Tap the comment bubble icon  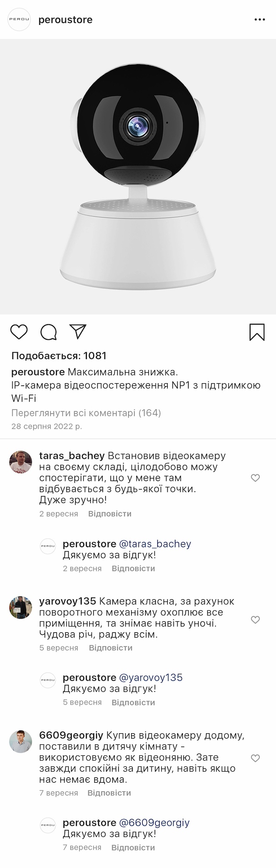[x=49, y=332]
